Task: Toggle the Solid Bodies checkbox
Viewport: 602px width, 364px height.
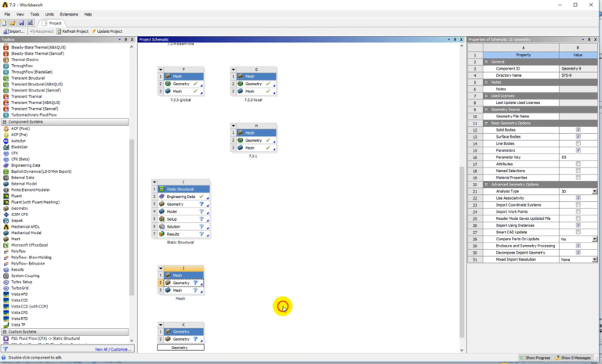Action: point(578,130)
